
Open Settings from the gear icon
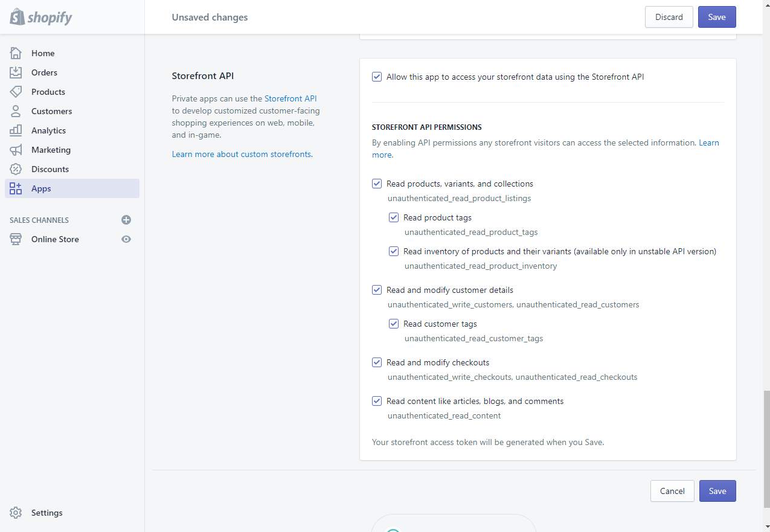(16, 513)
